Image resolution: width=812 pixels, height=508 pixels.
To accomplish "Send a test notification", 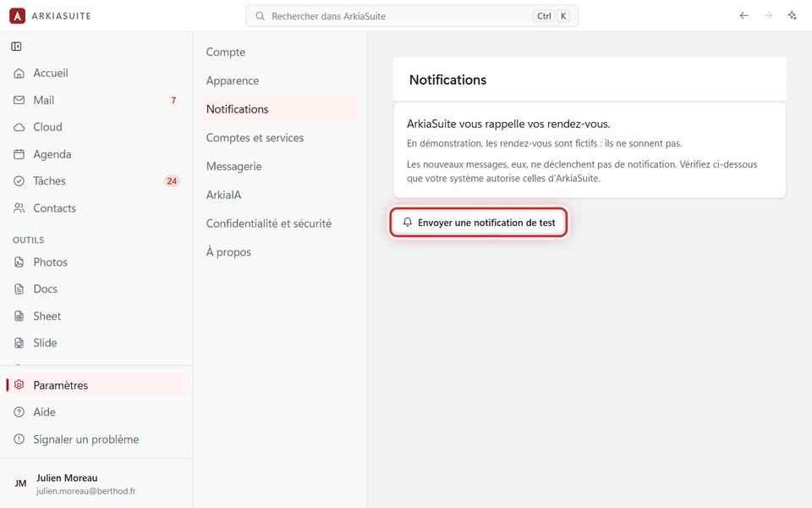I will point(479,223).
